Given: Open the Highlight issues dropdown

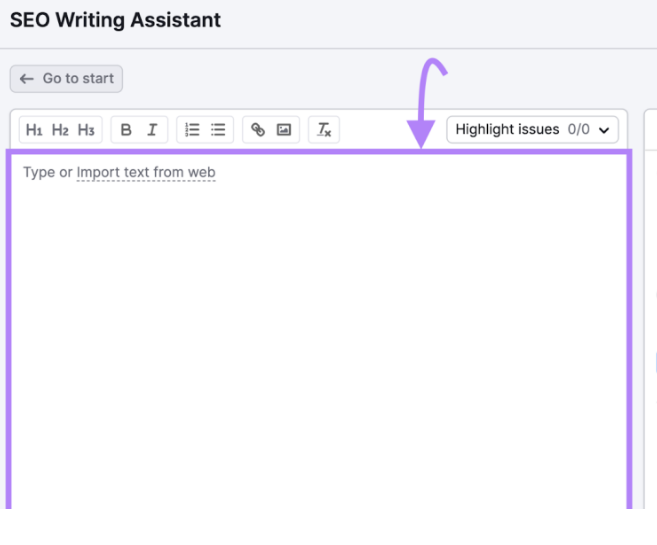Looking at the screenshot, I should (x=508, y=130).
